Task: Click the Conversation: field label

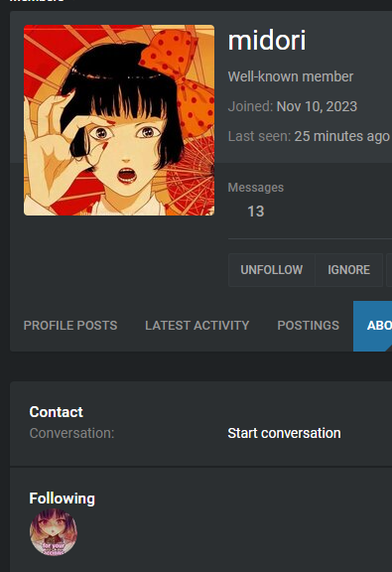Action: 71,433
